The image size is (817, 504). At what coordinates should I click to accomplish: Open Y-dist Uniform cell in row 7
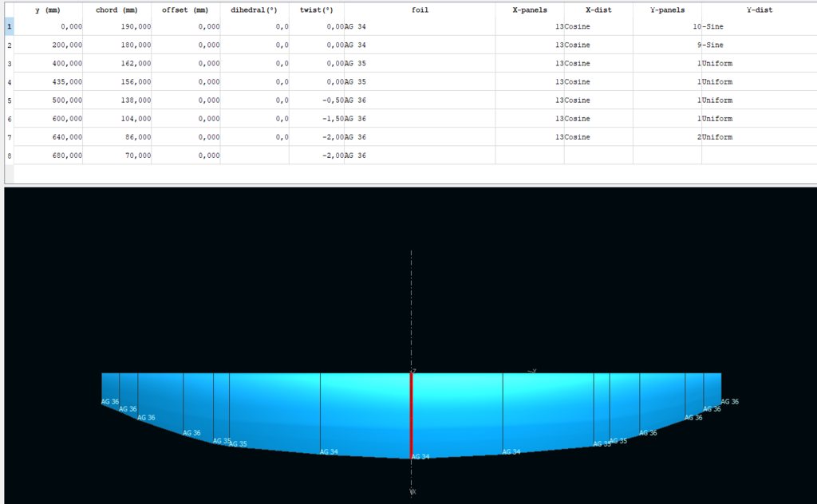click(x=759, y=137)
